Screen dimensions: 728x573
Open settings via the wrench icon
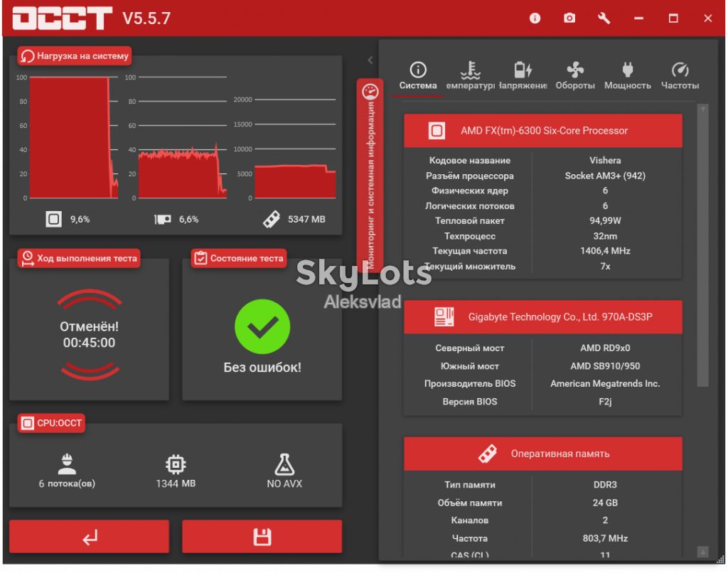coord(604,18)
